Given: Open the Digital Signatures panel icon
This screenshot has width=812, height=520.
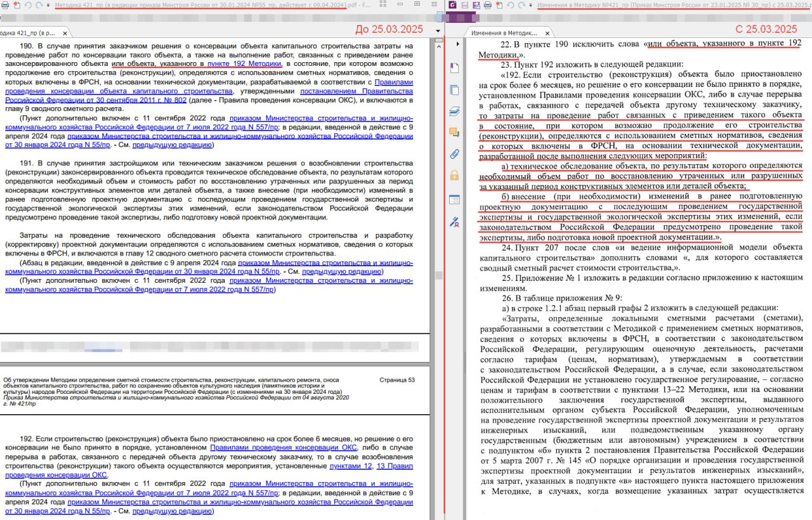Looking at the screenshot, I should click(x=454, y=221).
